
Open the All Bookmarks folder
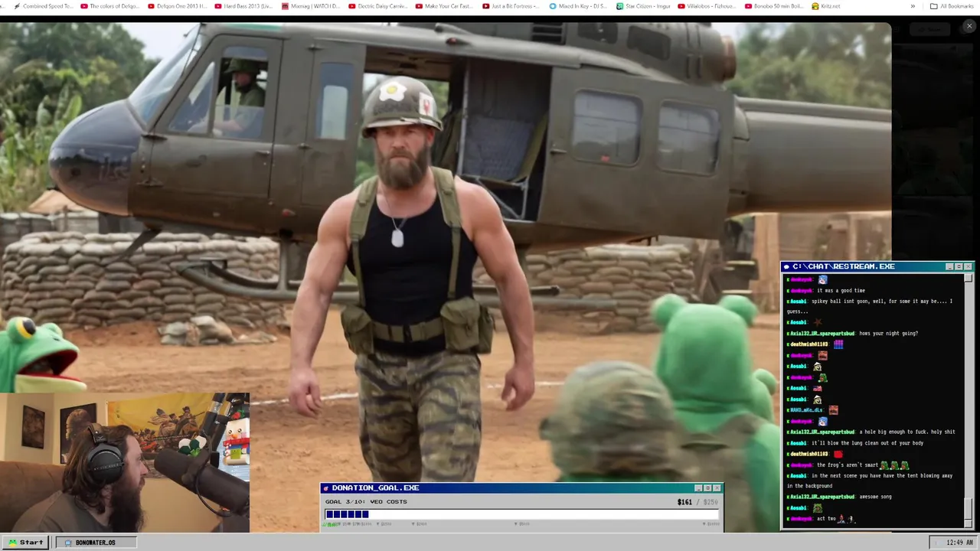[x=952, y=6]
